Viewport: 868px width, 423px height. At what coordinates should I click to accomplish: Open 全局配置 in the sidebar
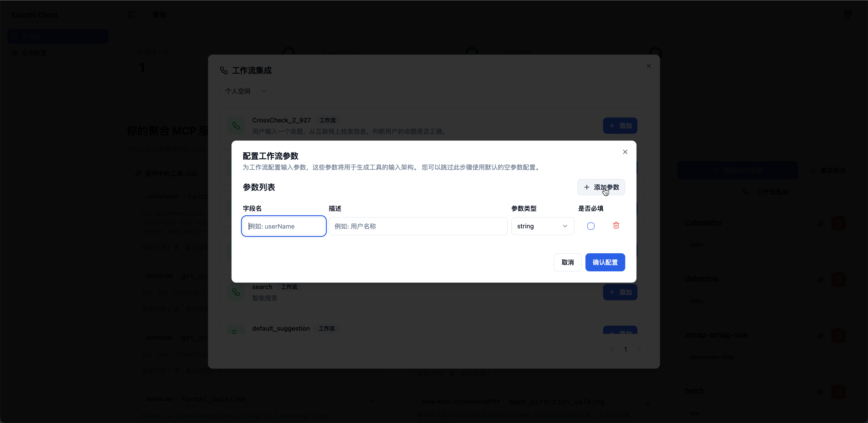34,53
